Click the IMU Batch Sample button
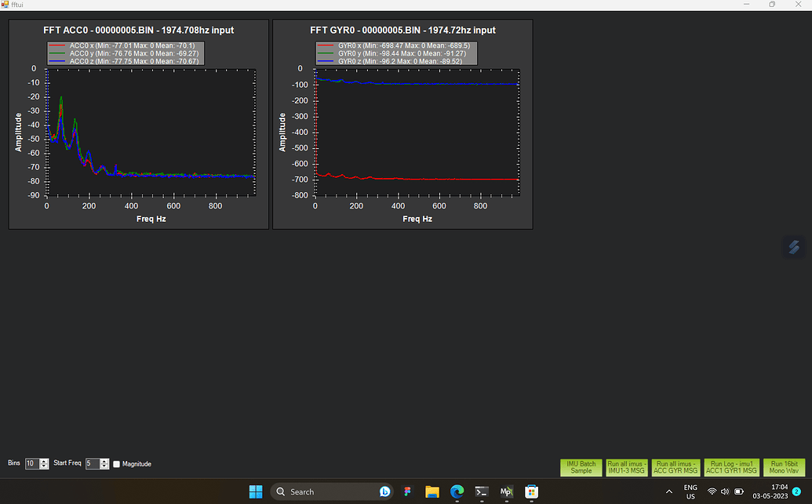 581,467
